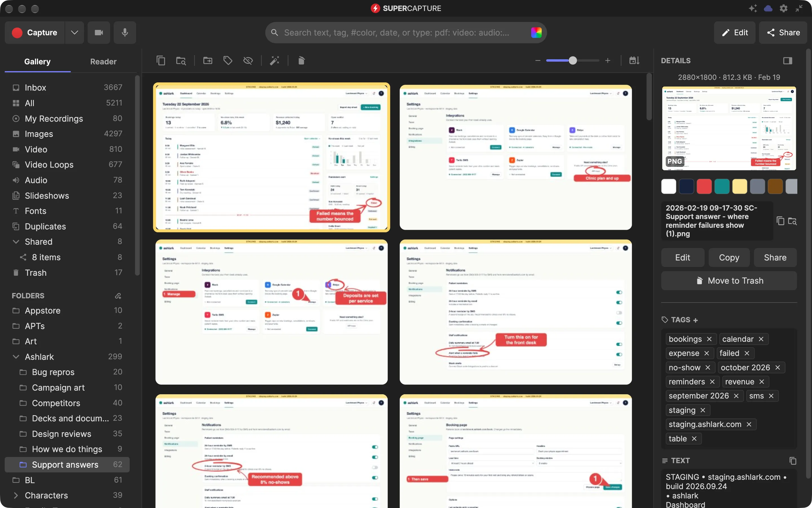Open the Trash section
This screenshot has width=812, height=508.
coord(67,272)
